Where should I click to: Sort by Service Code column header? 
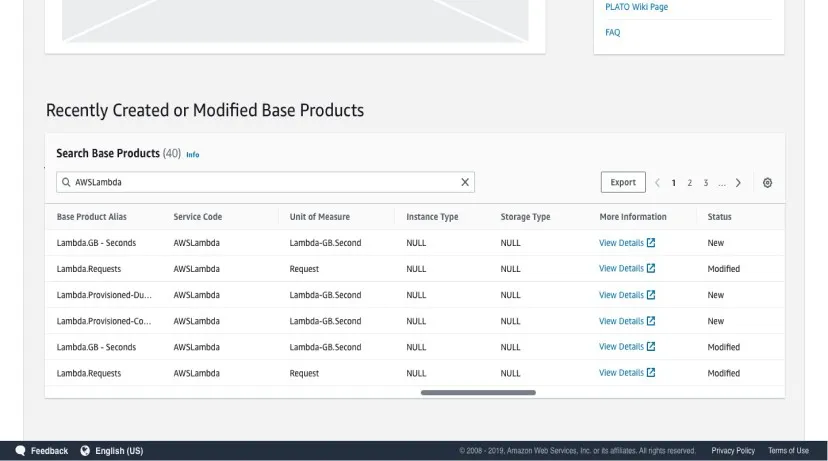coord(197,217)
